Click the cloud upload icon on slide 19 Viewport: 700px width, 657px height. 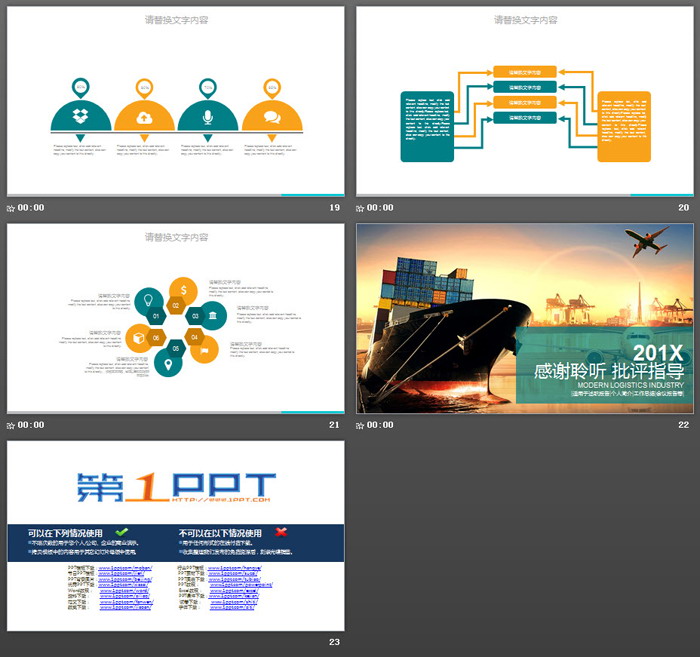click(x=144, y=117)
